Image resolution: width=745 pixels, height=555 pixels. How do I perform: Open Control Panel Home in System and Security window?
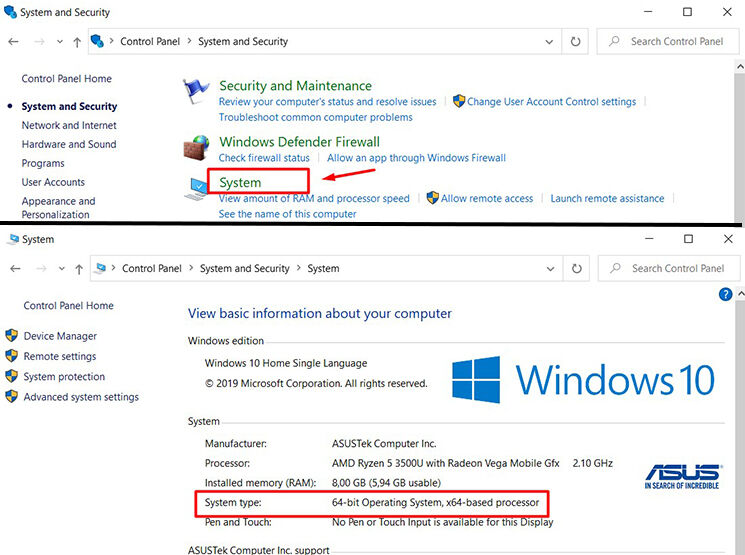[67, 78]
